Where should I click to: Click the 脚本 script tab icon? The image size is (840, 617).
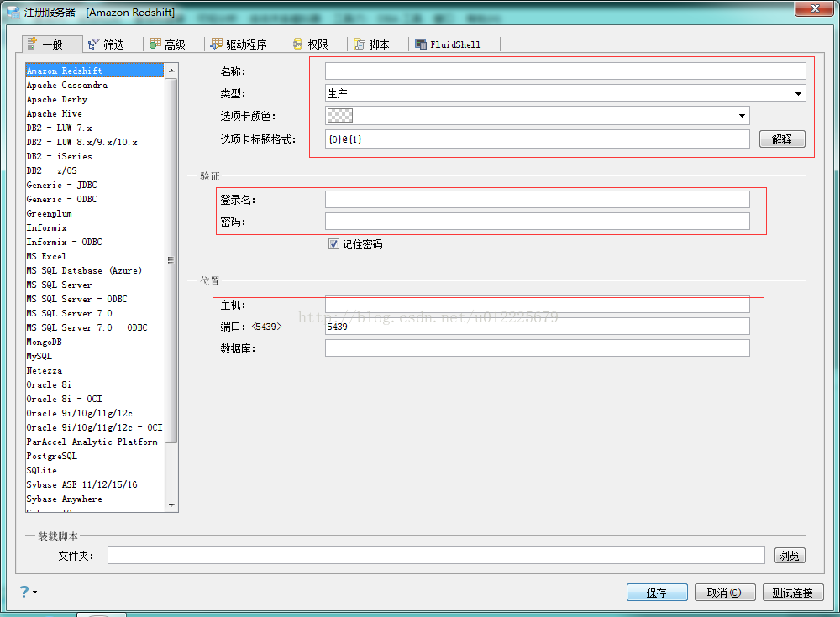pos(360,44)
